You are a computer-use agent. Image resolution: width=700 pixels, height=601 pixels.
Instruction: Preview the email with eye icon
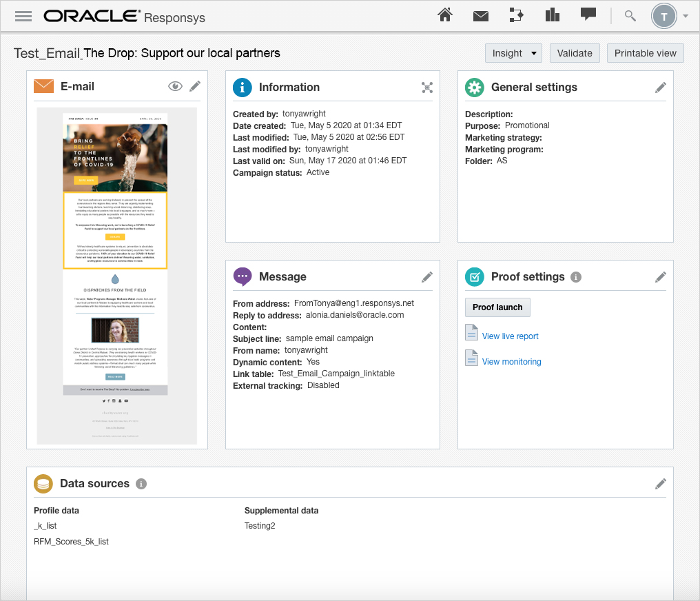[x=175, y=86]
